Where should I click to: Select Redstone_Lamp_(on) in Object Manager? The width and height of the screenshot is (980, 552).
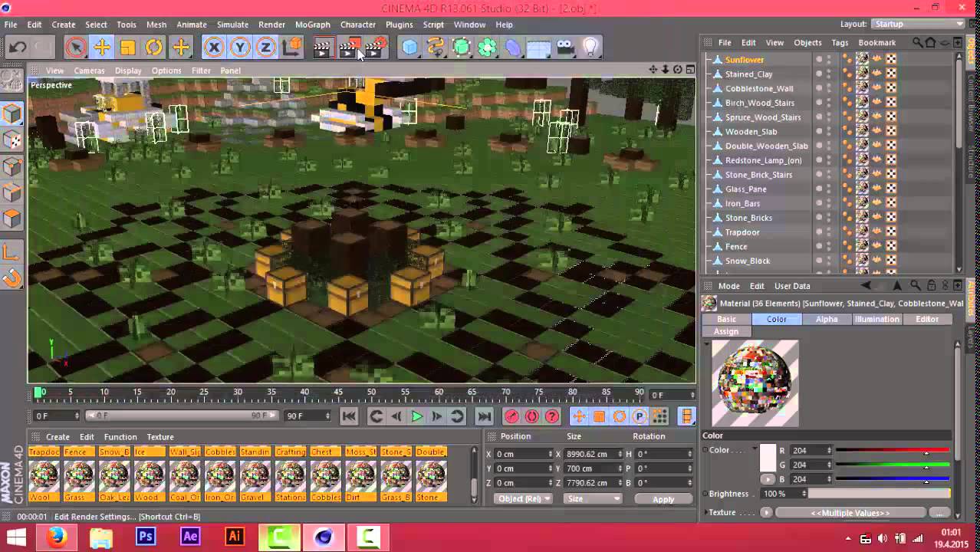point(763,160)
